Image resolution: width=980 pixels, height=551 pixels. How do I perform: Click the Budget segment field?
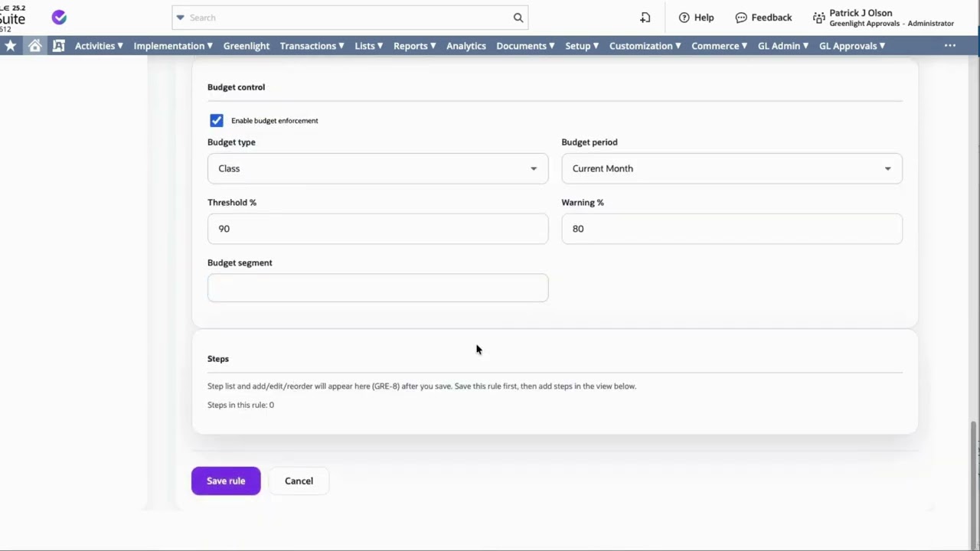[377, 288]
